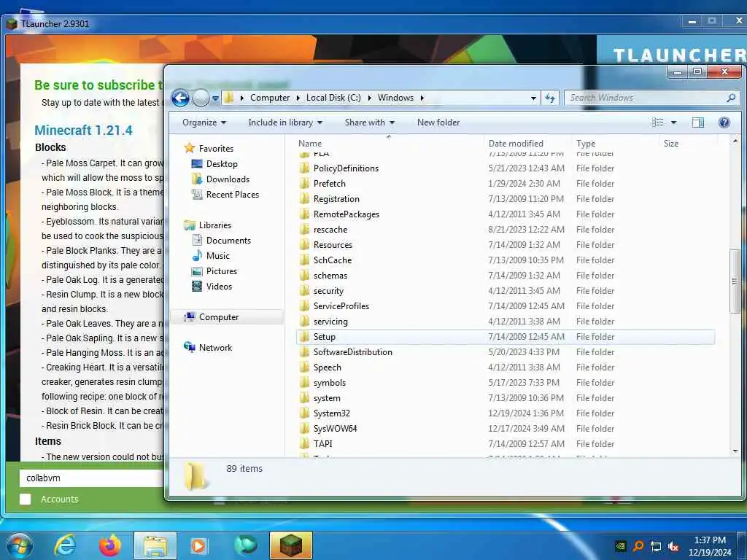Open the address bar history dropdown

pyautogui.click(x=533, y=98)
